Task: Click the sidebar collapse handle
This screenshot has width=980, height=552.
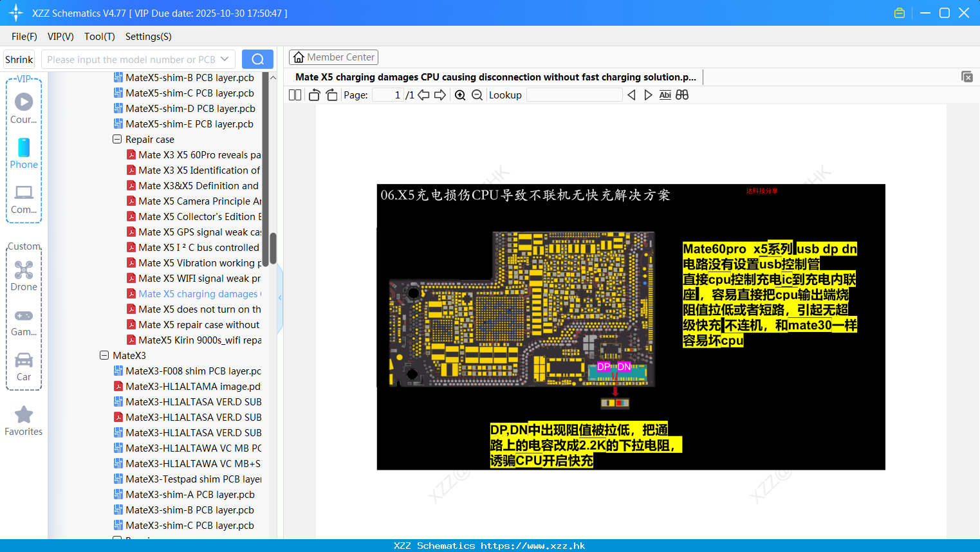Action: (280, 298)
